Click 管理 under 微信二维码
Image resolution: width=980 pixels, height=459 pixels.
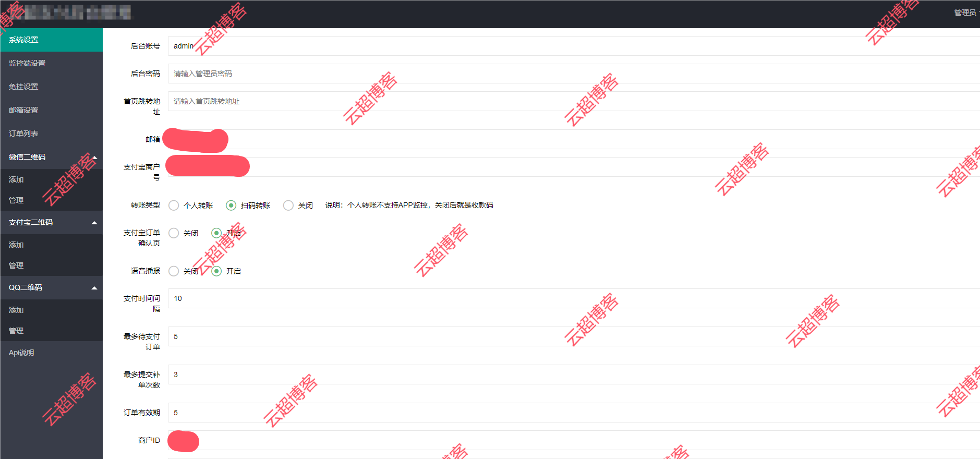click(x=51, y=200)
